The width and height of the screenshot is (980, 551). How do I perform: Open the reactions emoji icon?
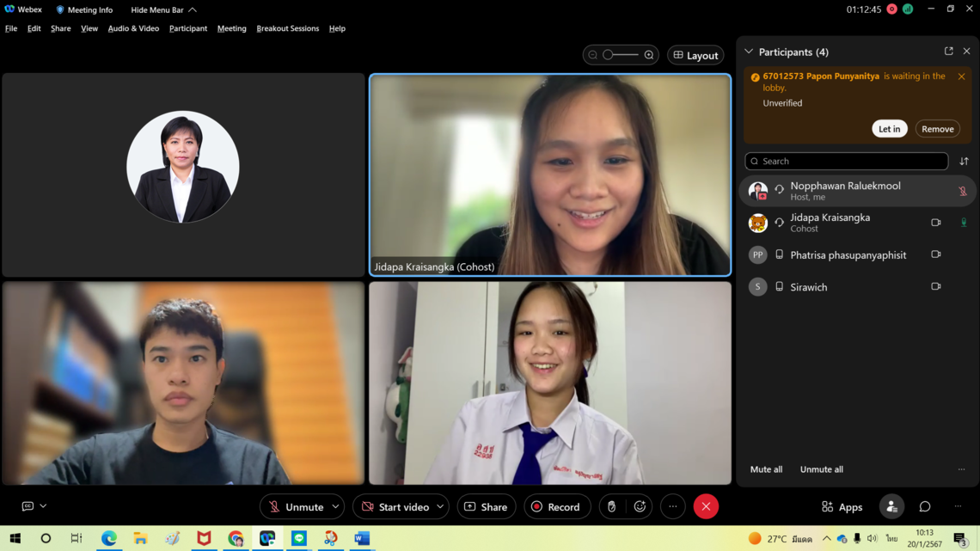640,507
